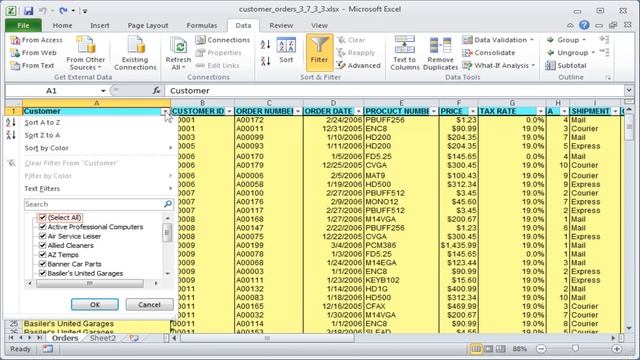Click the zoom out minus icon
Screen dimensions: 640x360
[541, 349]
